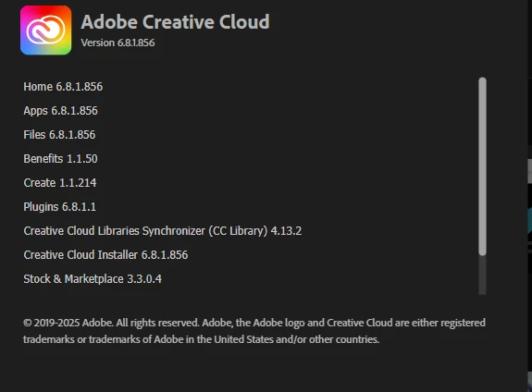
Task: Select the Home 6.8.1.856 entry
Action: tap(63, 87)
